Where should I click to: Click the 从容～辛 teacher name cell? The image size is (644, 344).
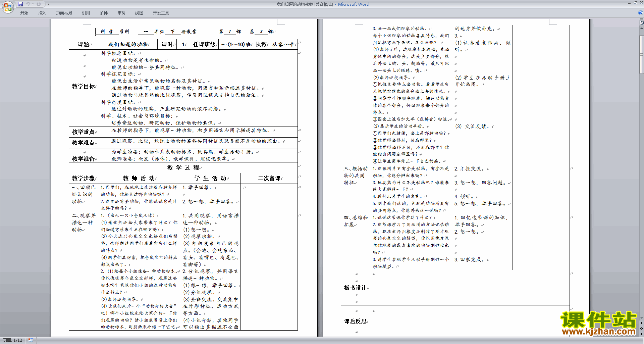pyautogui.click(x=283, y=44)
